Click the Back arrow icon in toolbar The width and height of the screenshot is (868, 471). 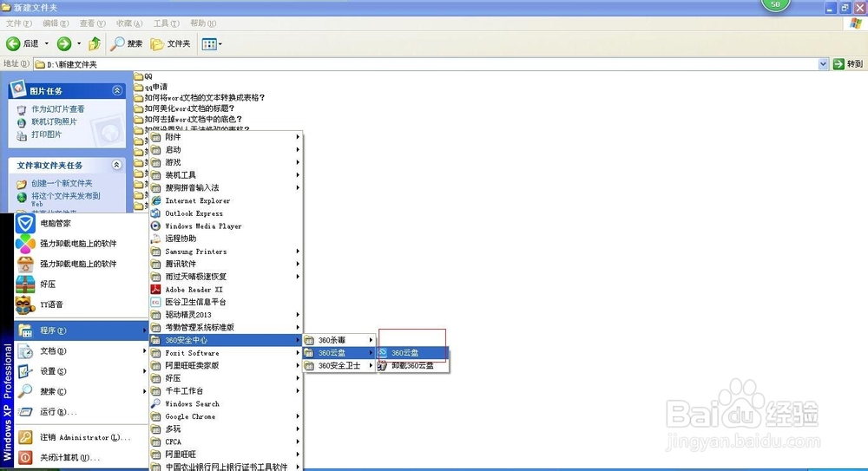[x=13, y=43]
